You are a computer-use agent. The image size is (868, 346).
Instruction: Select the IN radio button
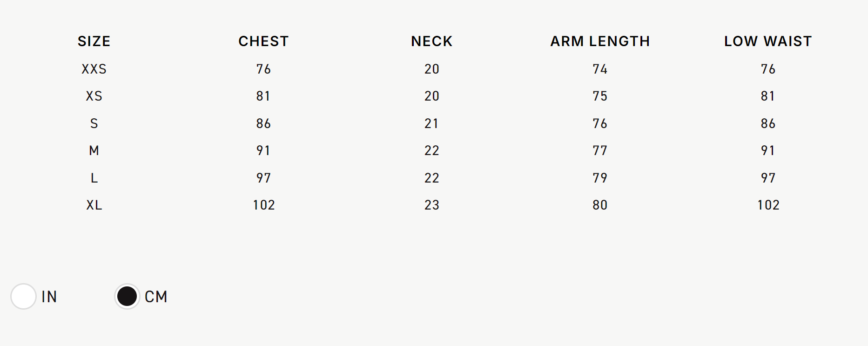click(23, 296)
